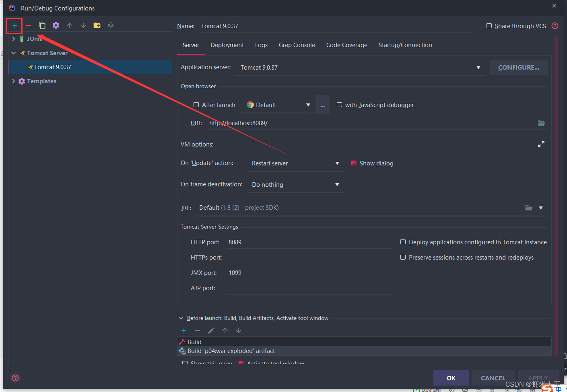The width and height of the screenshot is (567, 392).
Task: Click the CANCEL button
Action: pyautogui.click(x=493, y=378)
